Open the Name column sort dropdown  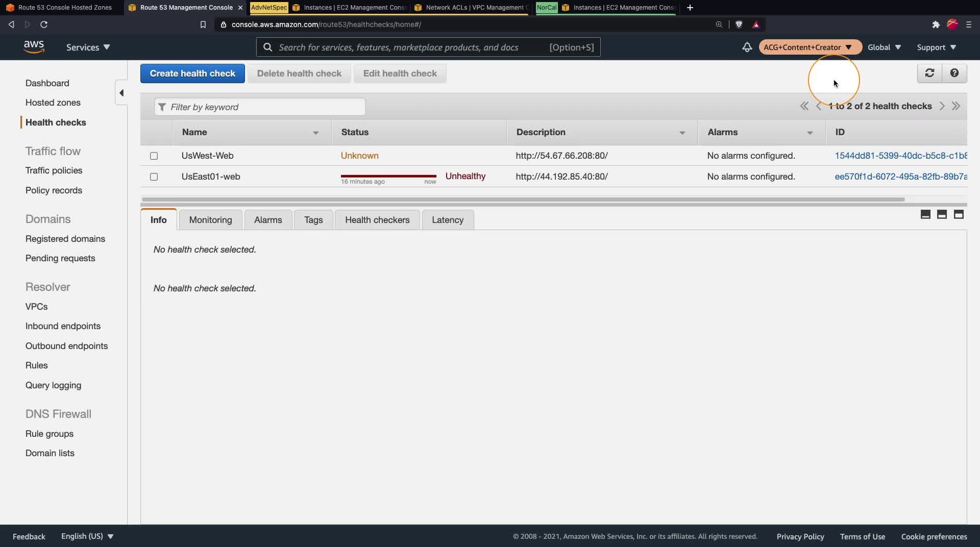[315, 133]
